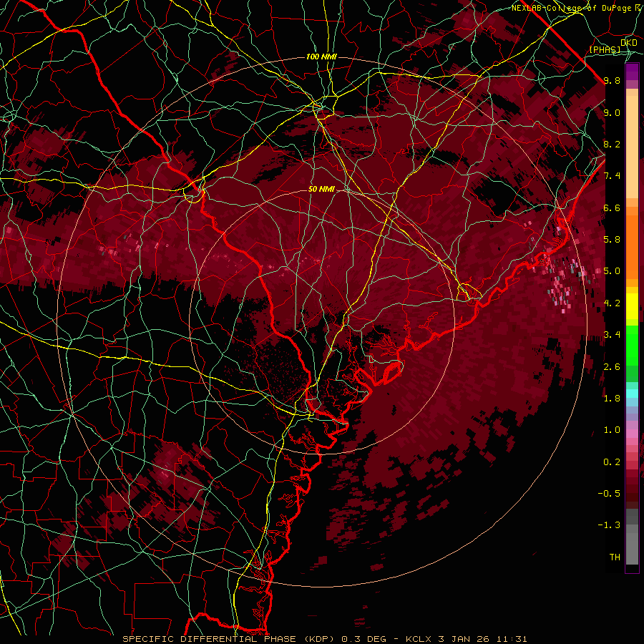The image size is (644, 644).
Task: Click the 7.4 scale value
Action: pos(612,176)
